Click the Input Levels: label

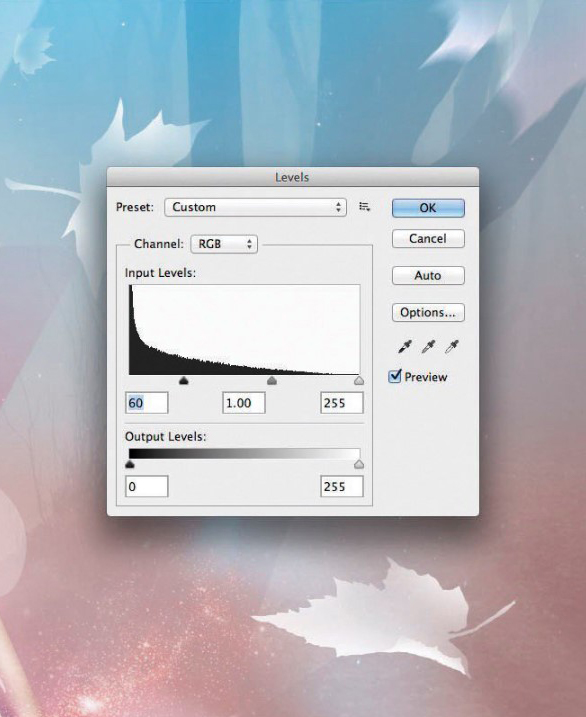160,273
